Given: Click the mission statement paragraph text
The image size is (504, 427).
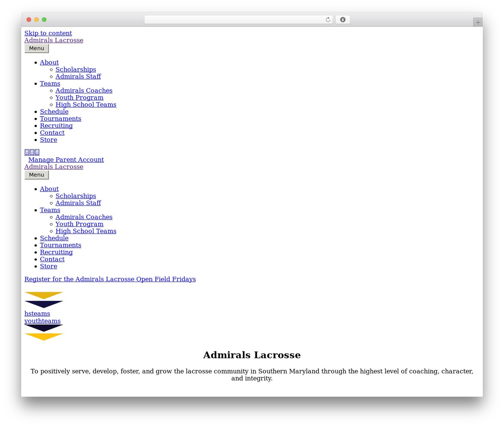Looking at the screenshot, I should point(252,375).
